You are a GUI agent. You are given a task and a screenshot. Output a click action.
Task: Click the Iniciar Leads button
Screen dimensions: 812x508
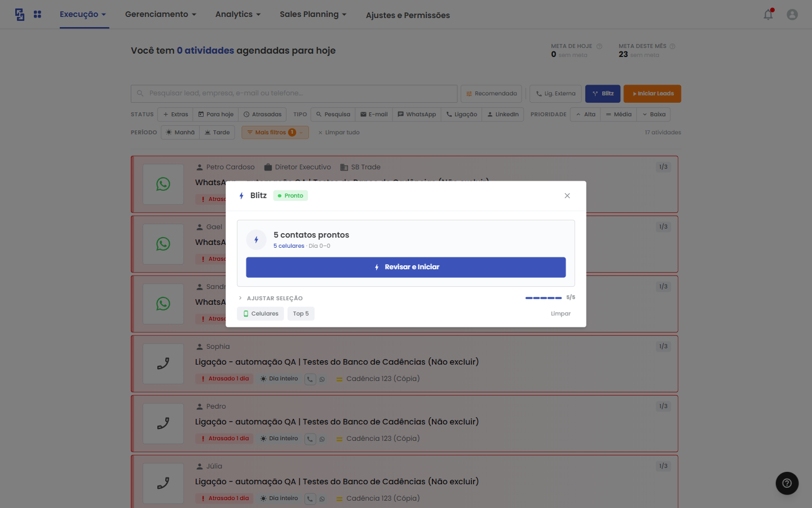pyautogui.click(x=652, y=94)
